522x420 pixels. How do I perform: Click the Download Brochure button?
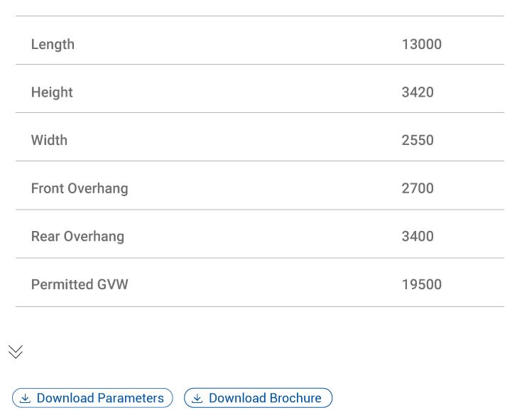point(258,398)
